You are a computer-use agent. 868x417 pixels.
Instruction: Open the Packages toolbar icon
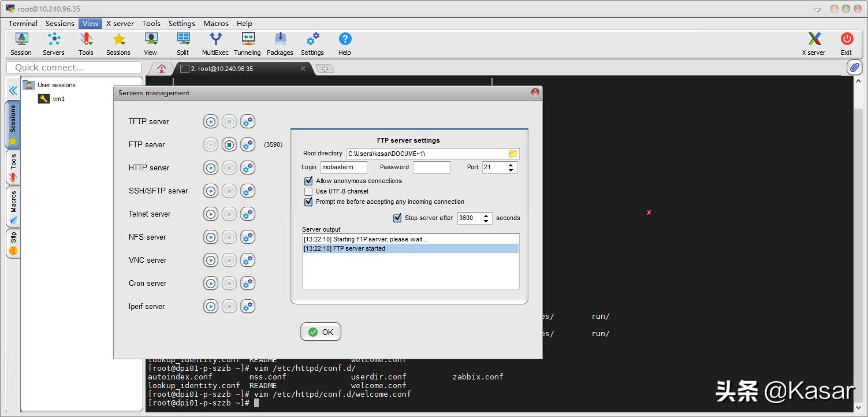click(x=280, y=43)
